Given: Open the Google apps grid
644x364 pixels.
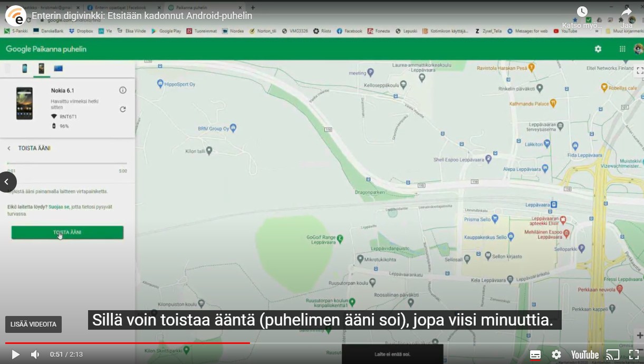Looking at the screenshot, I should click(622, 49).
